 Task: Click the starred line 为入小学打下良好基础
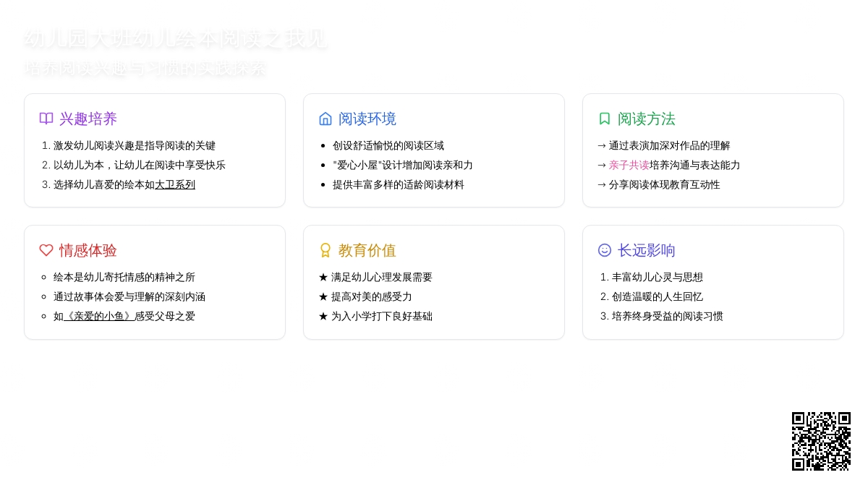point(375,316)
